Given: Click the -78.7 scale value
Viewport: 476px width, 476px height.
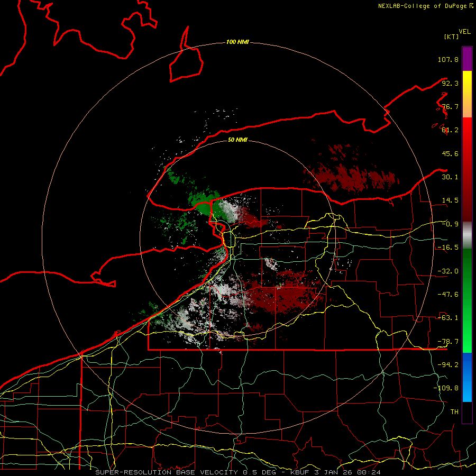Looking at the screenshot, I should [448, 342].
